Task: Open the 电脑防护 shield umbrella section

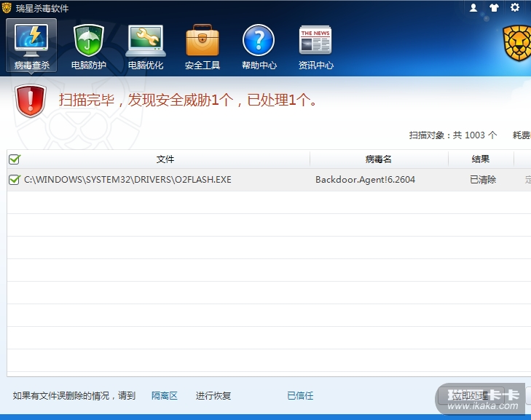Action: coord(88,47)
